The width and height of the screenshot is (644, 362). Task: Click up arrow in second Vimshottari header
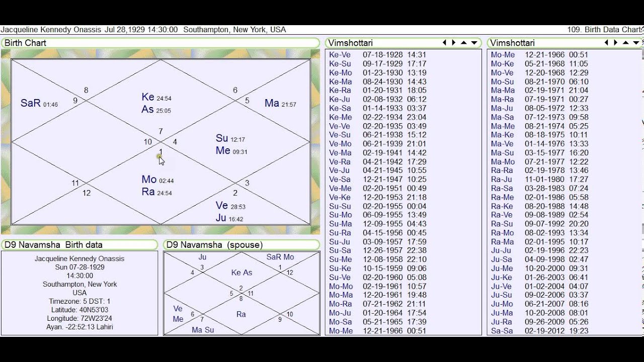pos(626,43)
